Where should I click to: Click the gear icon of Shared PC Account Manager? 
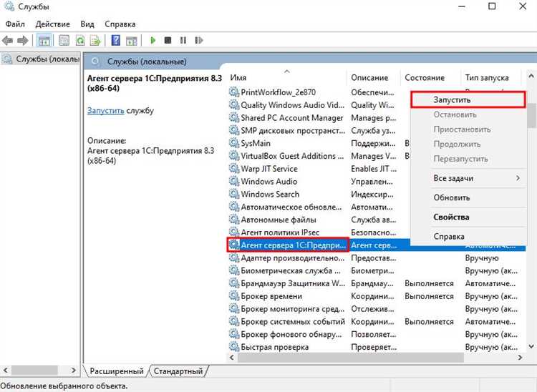[234, 117]
